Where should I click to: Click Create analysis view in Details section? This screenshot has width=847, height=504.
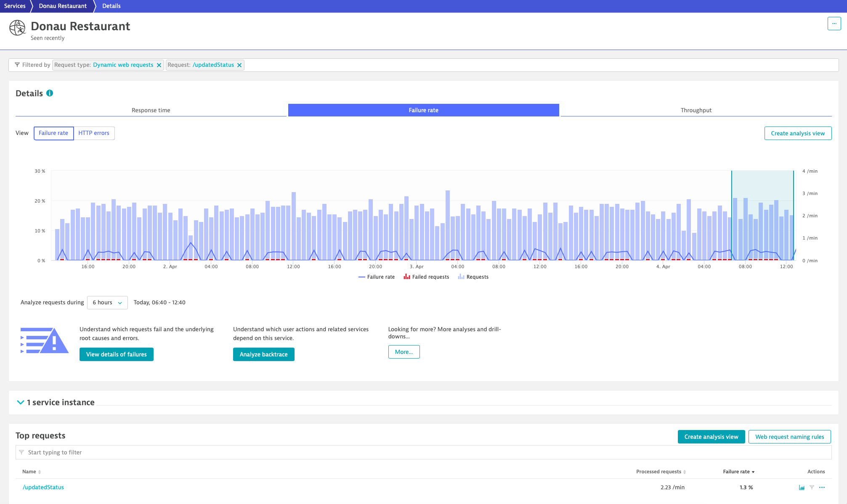tap(798, 133)
